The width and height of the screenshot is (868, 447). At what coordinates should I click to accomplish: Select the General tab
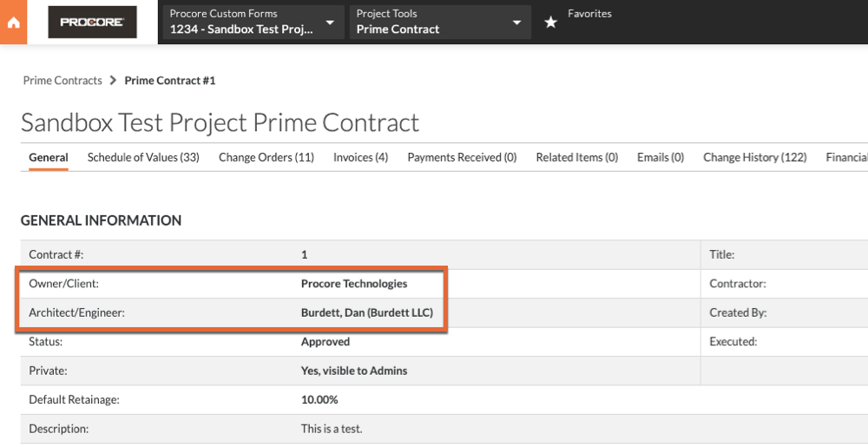(x=49, y=158)
